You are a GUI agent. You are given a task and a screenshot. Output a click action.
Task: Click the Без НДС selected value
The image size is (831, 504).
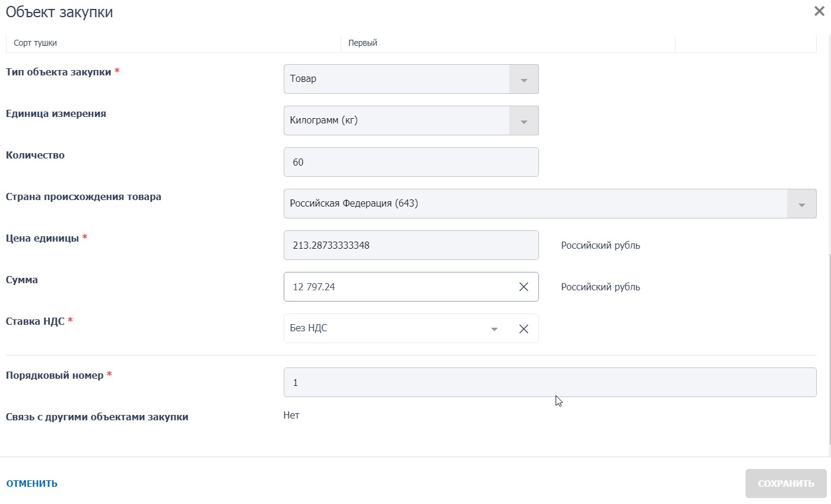pos(309,328)
